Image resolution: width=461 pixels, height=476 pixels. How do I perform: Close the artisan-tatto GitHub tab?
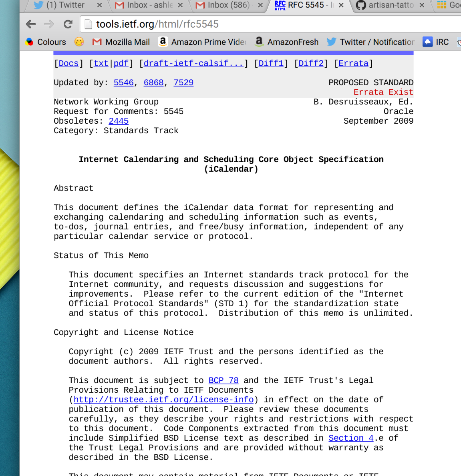421,5
